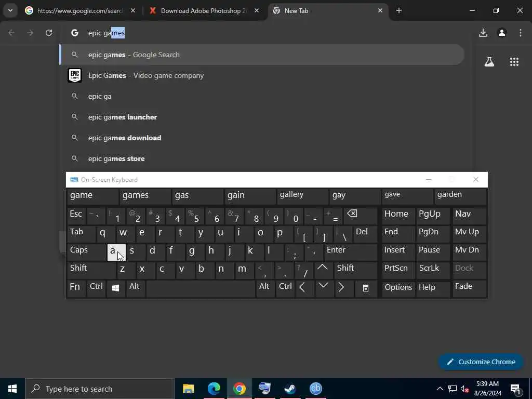Viewport: 532px width, 399px height.
Task: Toggle the Caps lock key
Action: [x=86, y=252]
